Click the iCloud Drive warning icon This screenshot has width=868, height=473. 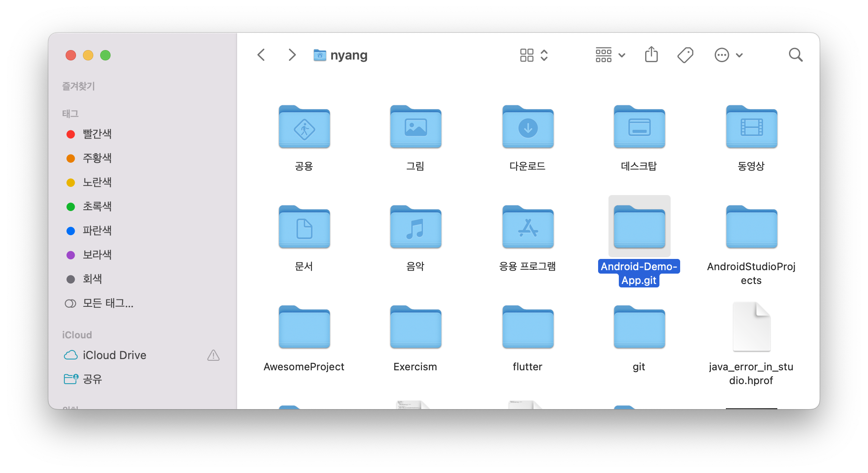pyautogui.click(x=213, y=355)
